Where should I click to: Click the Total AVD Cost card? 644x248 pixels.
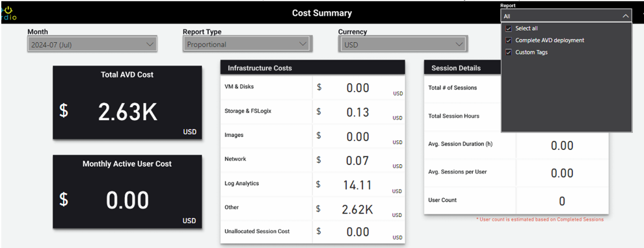click(x=127, y=103)
